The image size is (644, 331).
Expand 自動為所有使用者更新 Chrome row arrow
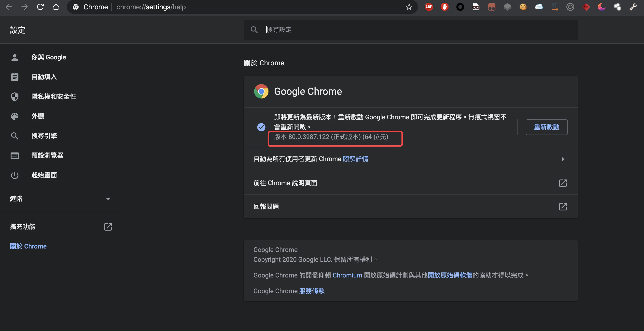click(563, 159)
